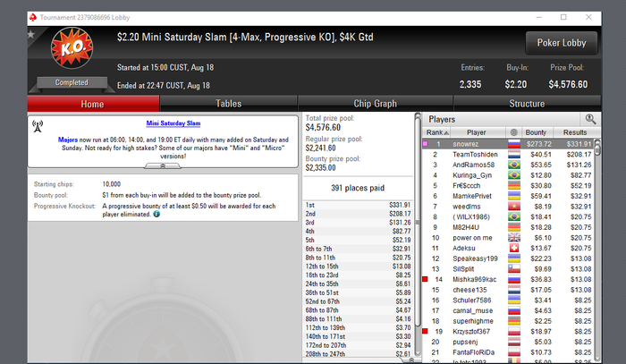
Task: Switch to the Tables tab
Action: [228, 104]
